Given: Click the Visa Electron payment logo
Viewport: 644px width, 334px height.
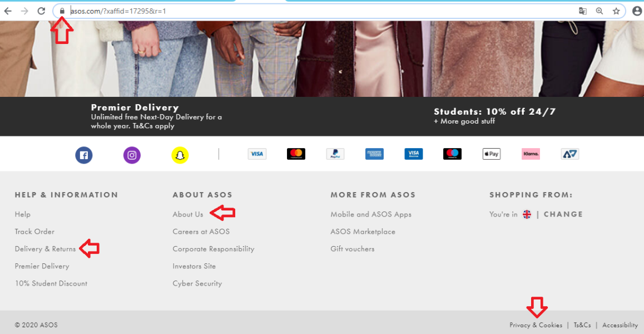Looking at the screenshot, I should click(414, 154).
